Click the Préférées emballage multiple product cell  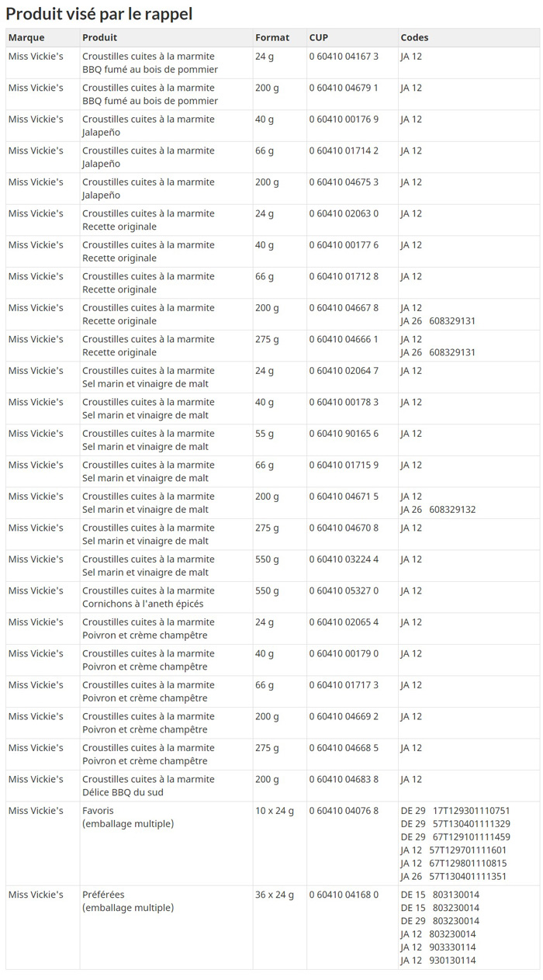pos(128,901)
